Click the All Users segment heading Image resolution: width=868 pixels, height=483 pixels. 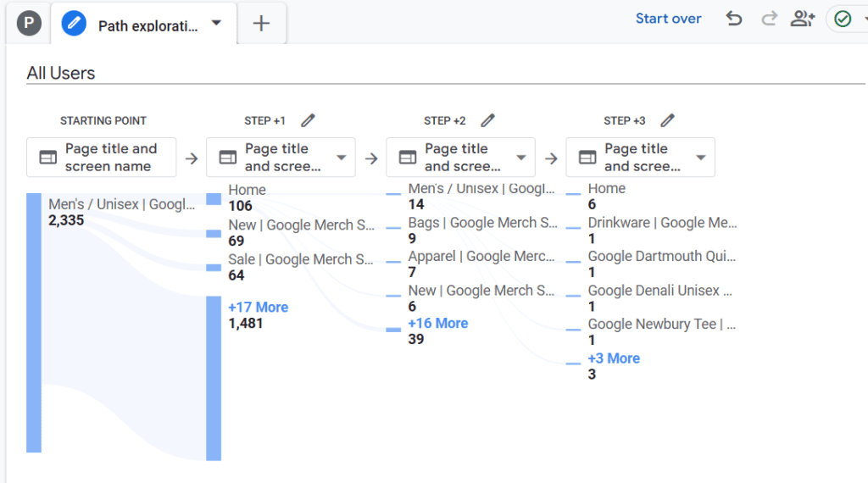pyautogui.click(x=61, y=73)
